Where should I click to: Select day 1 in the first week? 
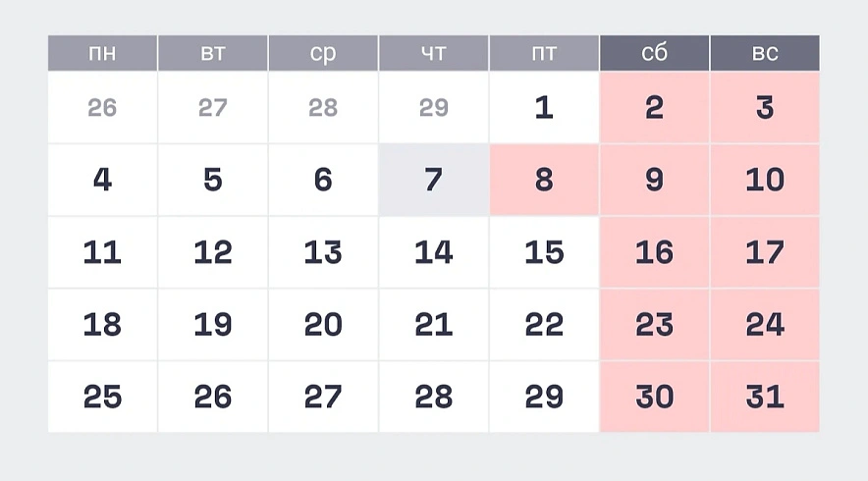click(544, 108)
